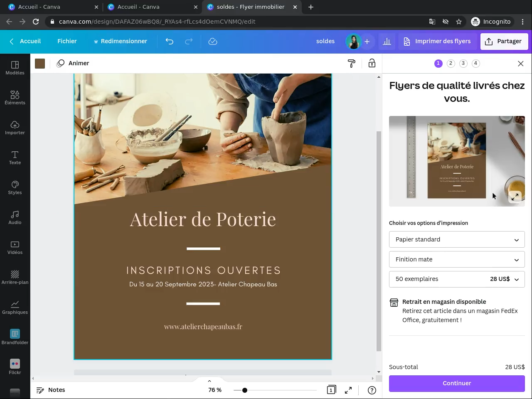Open the Graphiques charts panel
The height and width of the screenshot is (399, 532).
point(15,307)
